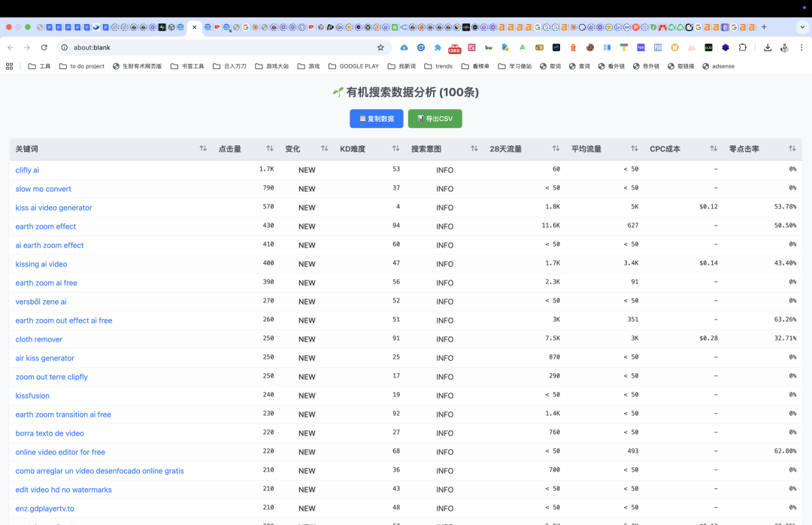Open a new tab with the plus icon
812x525 pixels.
[x=764, y=27]
